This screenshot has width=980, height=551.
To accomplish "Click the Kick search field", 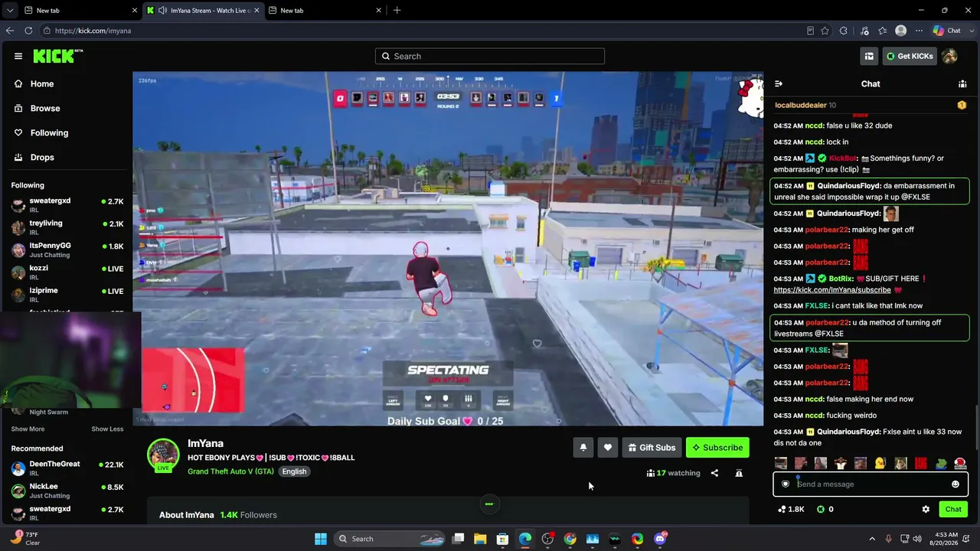I will (490, 56).
